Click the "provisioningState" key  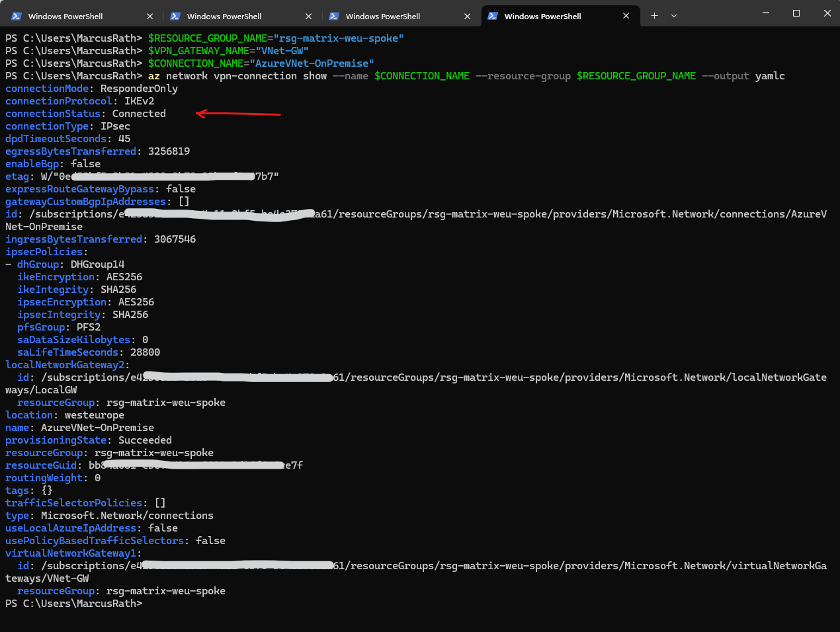tap(56, 440)
